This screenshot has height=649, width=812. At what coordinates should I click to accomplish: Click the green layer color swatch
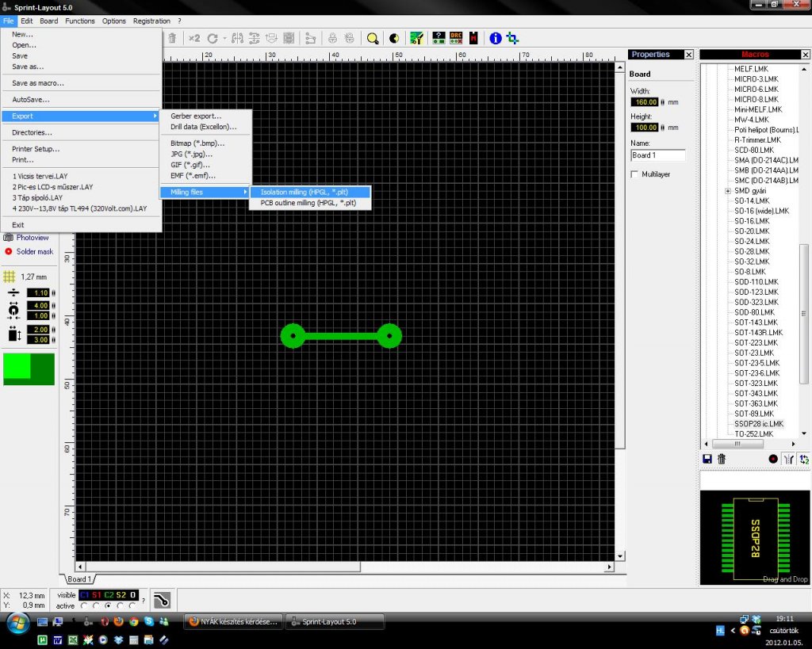(29, 369)
